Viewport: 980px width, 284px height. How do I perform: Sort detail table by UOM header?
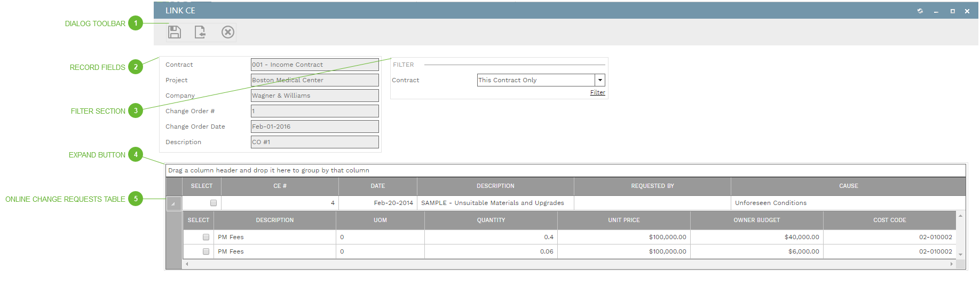(x=380, y=220)
